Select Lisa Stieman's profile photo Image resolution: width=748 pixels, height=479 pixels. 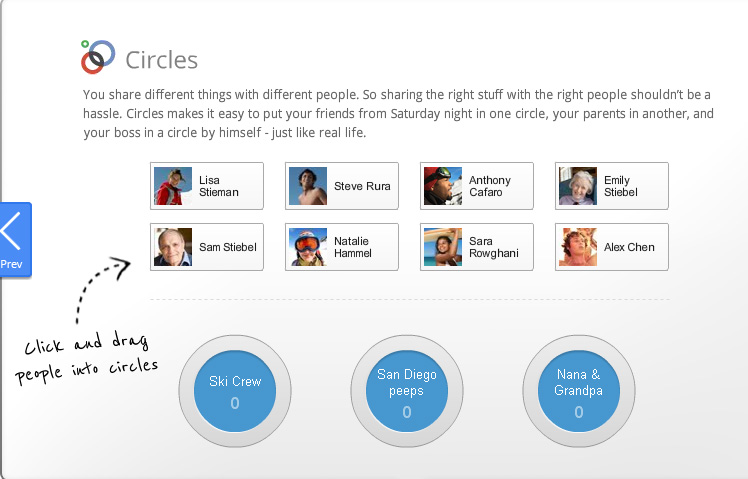(x=173, y=186)
